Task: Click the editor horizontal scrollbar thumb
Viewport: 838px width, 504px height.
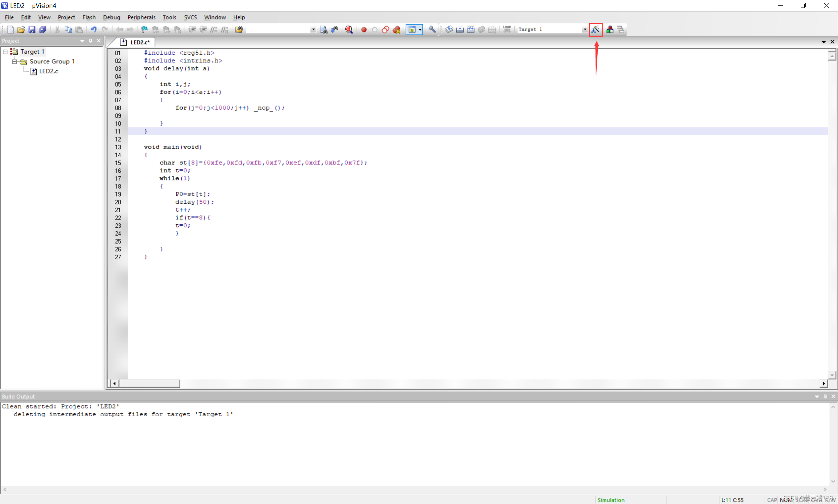Action: pos(150,383)
